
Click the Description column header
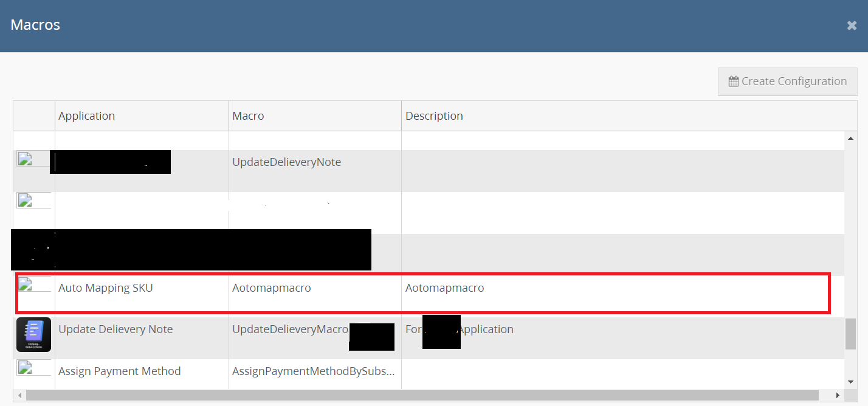[x=434, y=116]
